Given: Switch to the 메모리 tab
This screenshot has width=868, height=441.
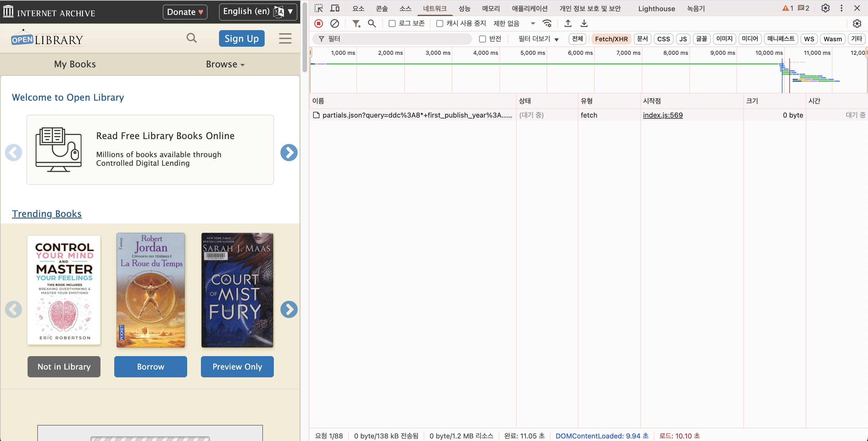Looking at the screenshot, I should click(x=491, y=8).
